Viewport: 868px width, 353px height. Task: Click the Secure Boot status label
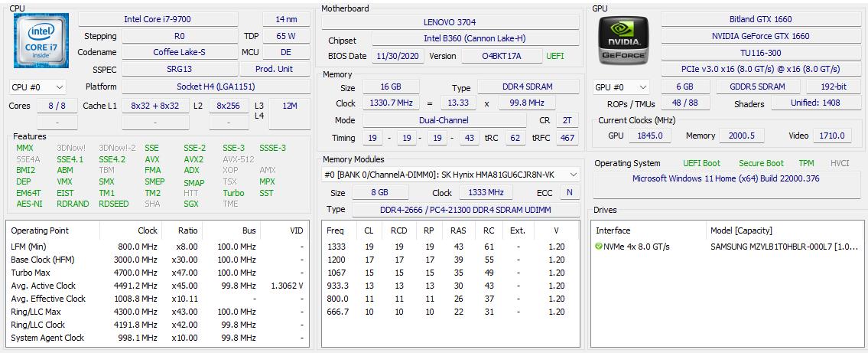(761, 163)
